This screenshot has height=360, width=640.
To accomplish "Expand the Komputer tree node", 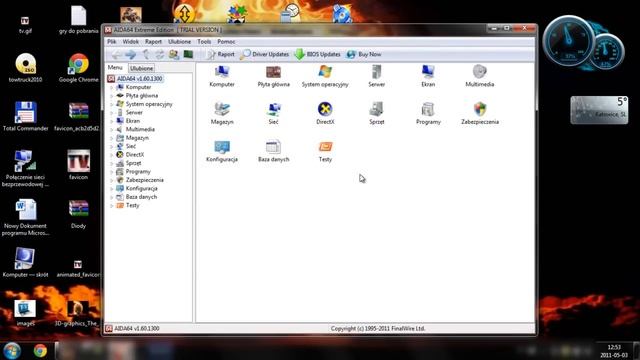I will point(112,87).
